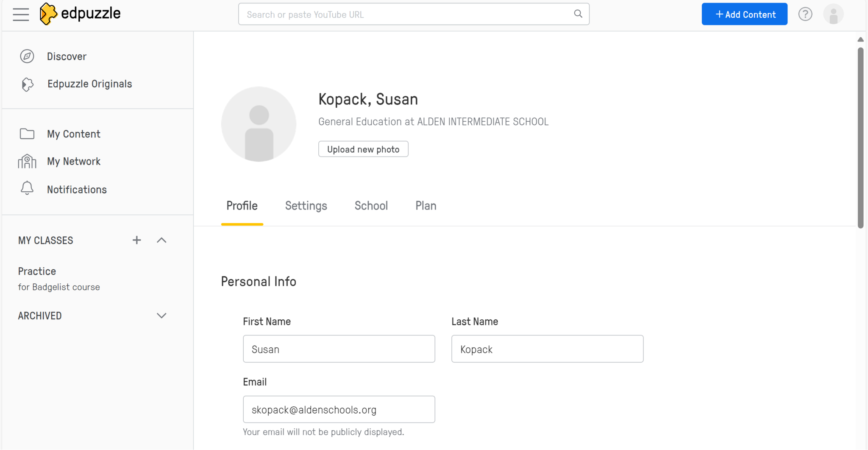The image size is (868, 450).
Task: Expand the Archived classes section
Action: pos(161,316)
